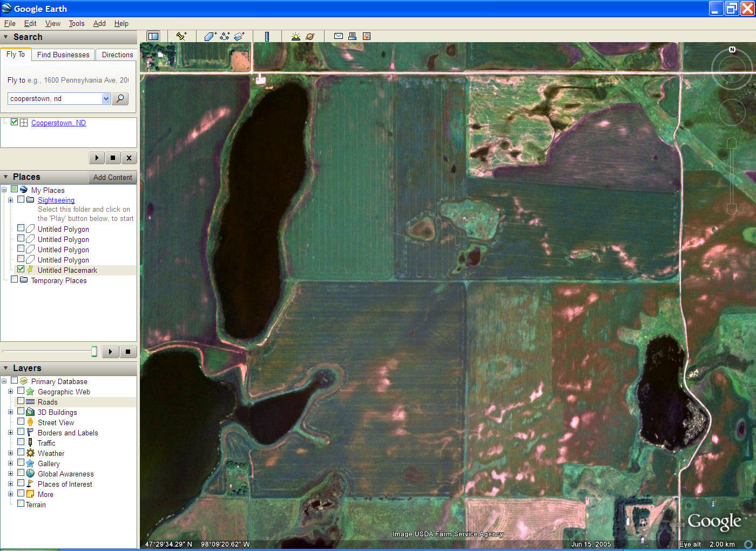Viewport: 756px width, 551px height.
Task: Click the Global Awareness globe icon
Action: pos(30,474)
